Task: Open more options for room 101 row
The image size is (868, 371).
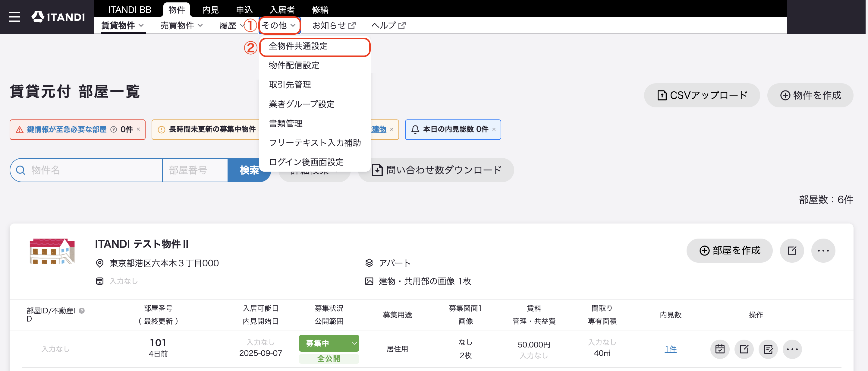Action: click(792, 349)
